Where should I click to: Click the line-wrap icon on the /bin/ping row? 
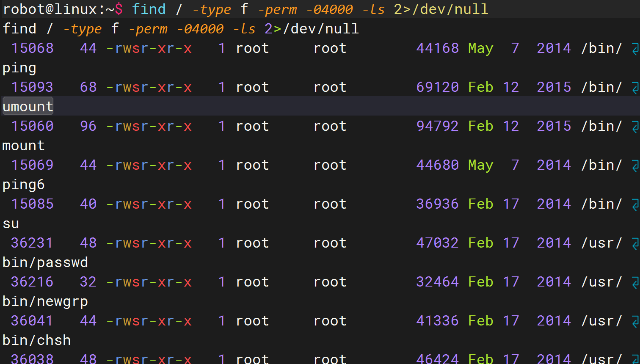pos(635,49)
